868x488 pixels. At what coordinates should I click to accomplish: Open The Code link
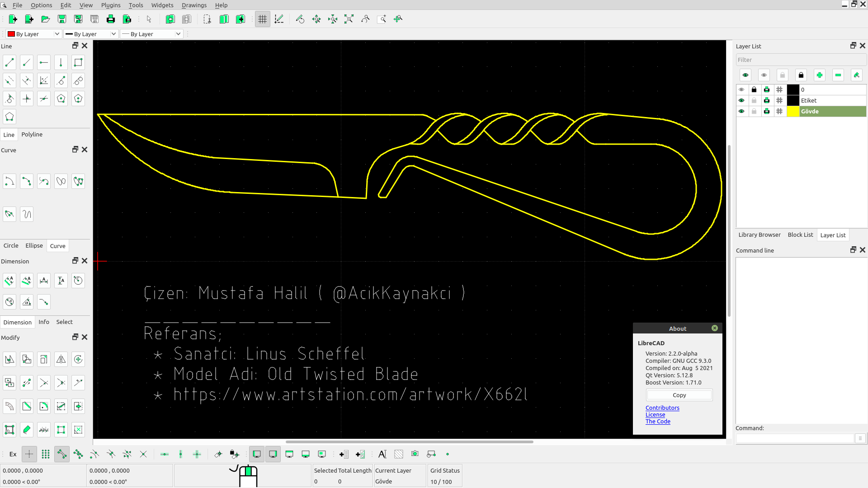[x=658, y=421]
